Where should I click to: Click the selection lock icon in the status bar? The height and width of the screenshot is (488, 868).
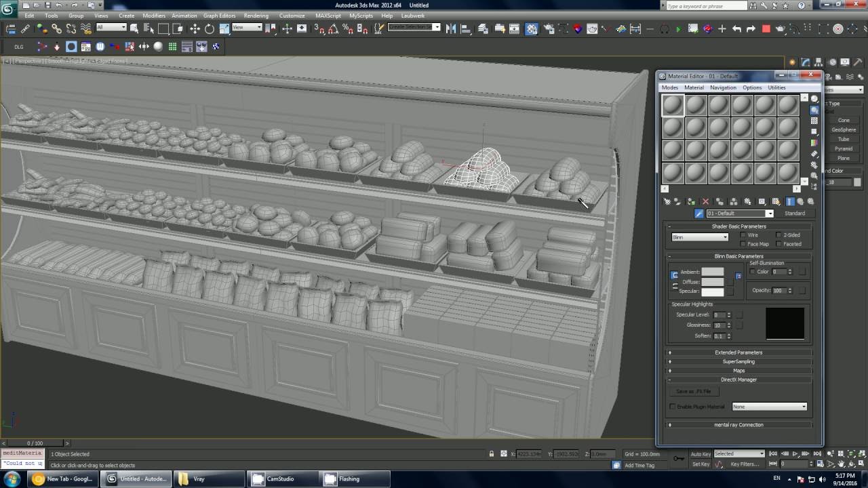(492, 454)
